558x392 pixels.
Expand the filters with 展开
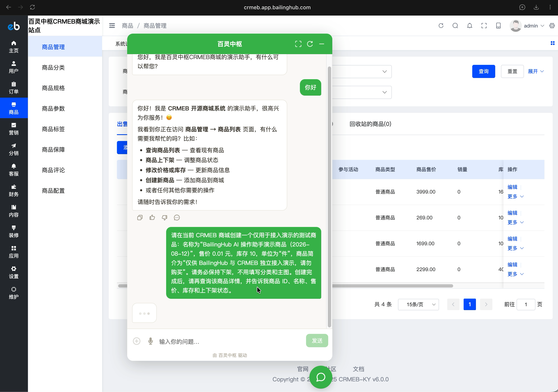[536, 71]
